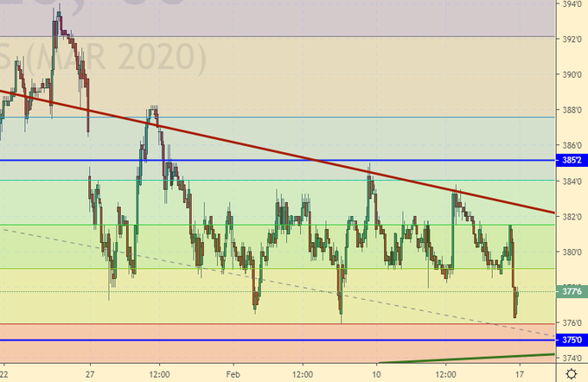Select the green trendline at bottom right
This screenshot has height=382, width=588.
(x=467, y=359)
